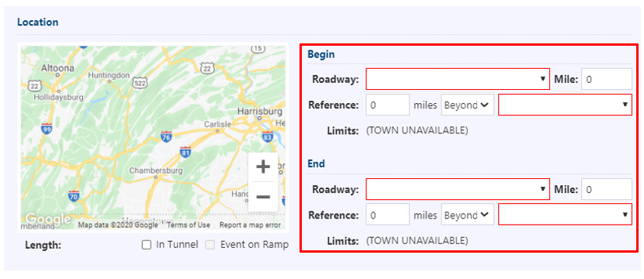Expand the End Beyond direction dropdown
The image size is (644, 279).
tap(467, 215)
